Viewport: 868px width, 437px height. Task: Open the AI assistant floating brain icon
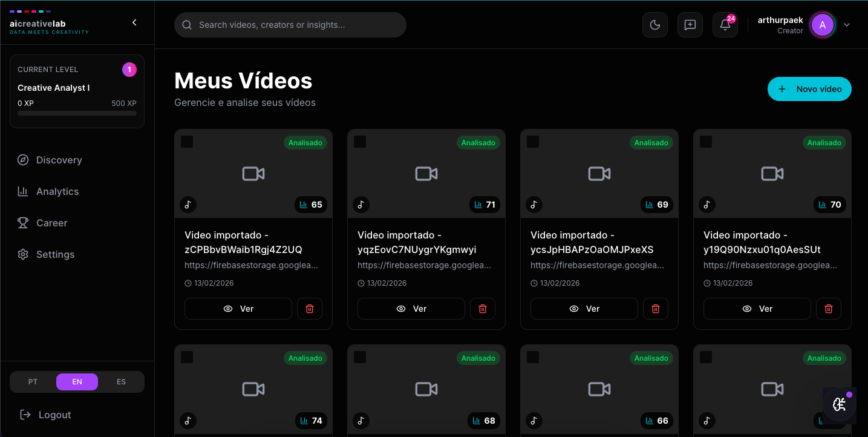click(x=840, y=404)
